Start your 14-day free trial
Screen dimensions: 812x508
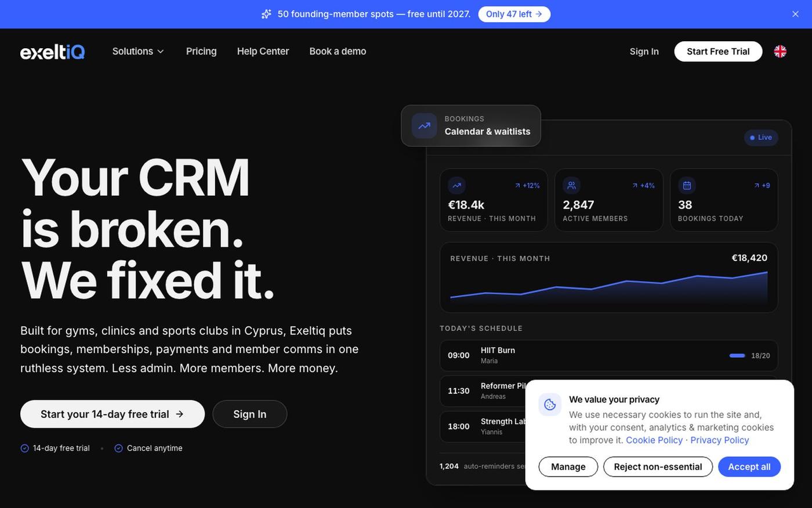(x=113, y=414)
